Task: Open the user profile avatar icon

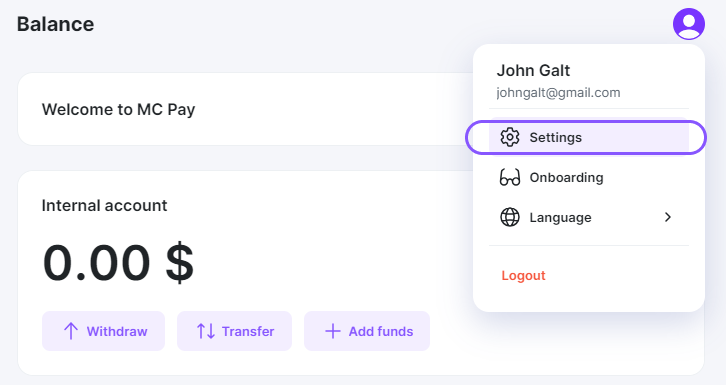Action: pyautogui.click(x=688, y=24)
